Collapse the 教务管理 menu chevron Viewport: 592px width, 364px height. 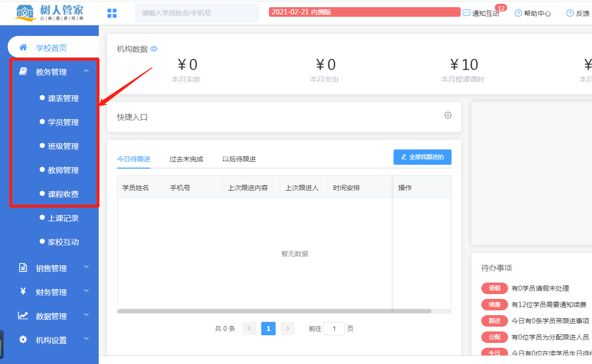click(86, 71)
